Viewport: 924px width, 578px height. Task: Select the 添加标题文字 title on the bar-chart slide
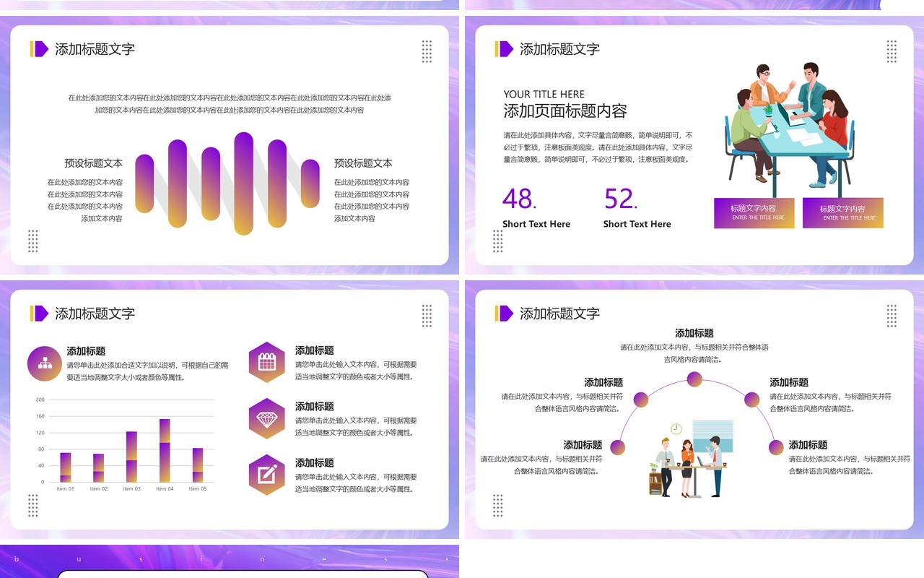95,313
